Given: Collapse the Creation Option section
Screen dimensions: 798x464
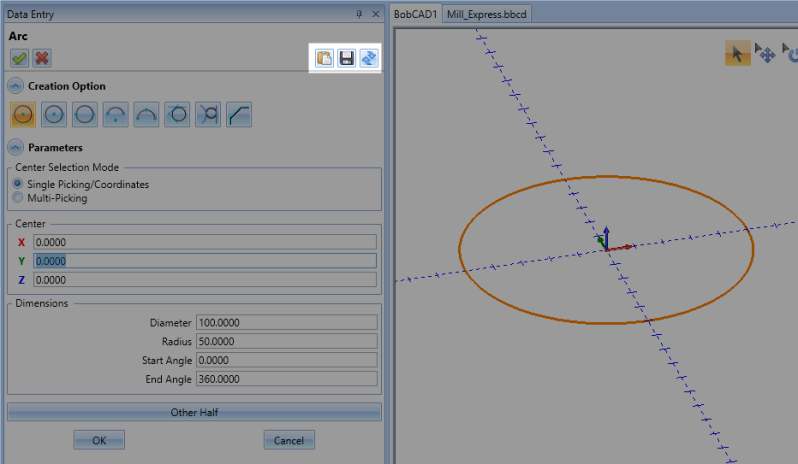Looking at the screenshot, I should coord(16,86).
